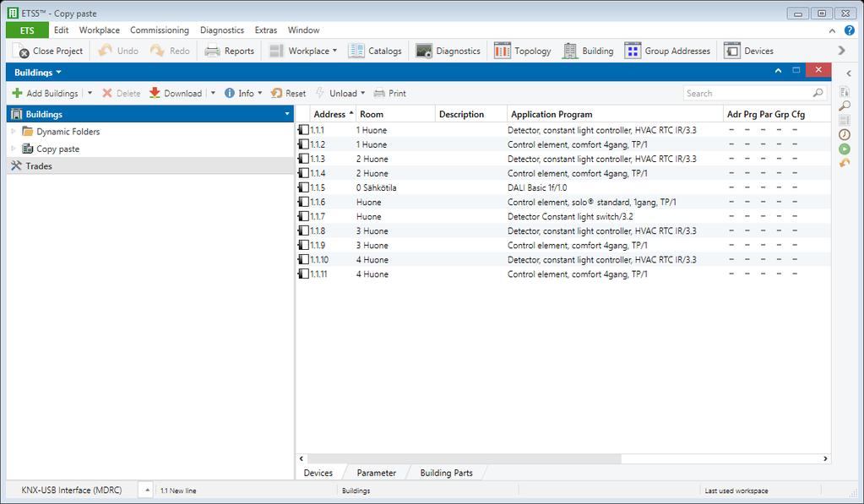The height and width of the screenshot is (504, 864).
Task: Select the Trades tree item
Action: (x=150, y=165)
